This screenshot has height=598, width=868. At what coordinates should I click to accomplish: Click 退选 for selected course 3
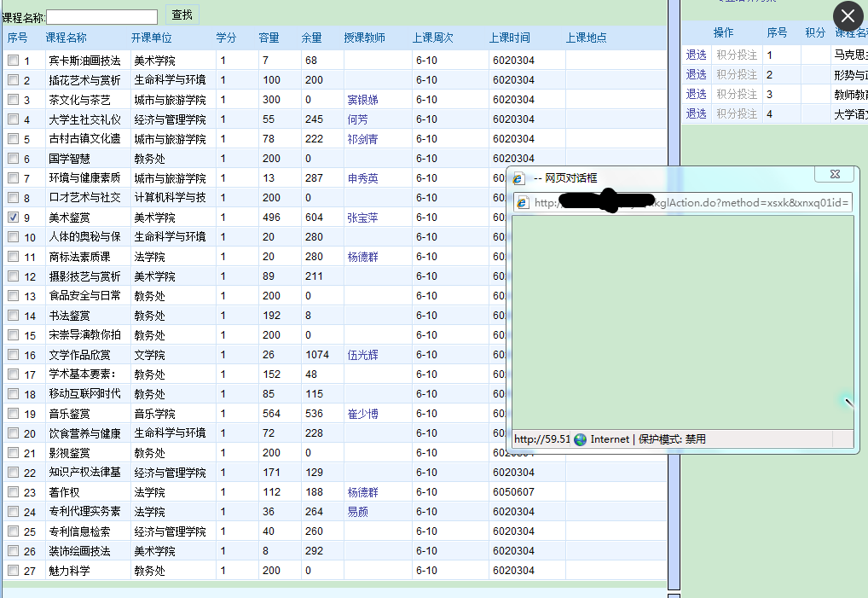click(696, 94)
